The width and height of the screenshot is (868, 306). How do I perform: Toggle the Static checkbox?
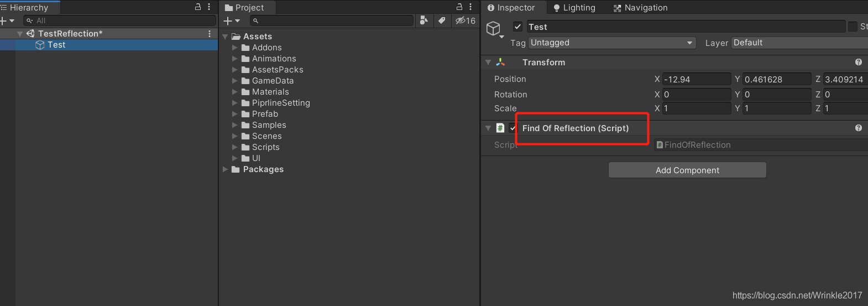(853, 27)
